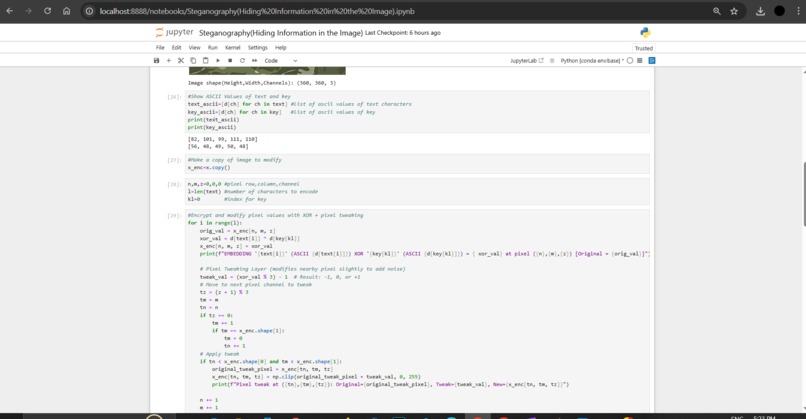
Task: Click the browser address bar URL
Action: pos(257,11)
